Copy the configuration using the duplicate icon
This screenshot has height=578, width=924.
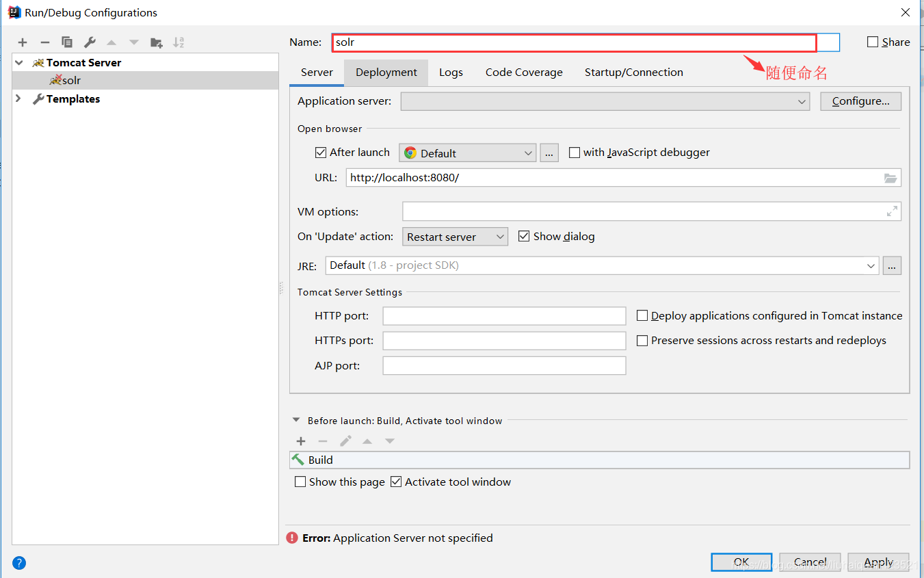click(67, 42)
